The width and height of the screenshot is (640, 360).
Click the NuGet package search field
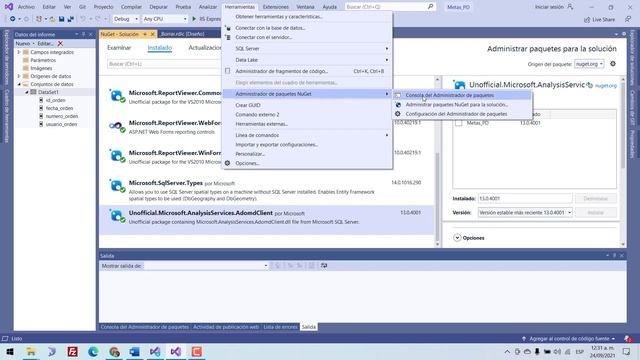click(164, 64)
